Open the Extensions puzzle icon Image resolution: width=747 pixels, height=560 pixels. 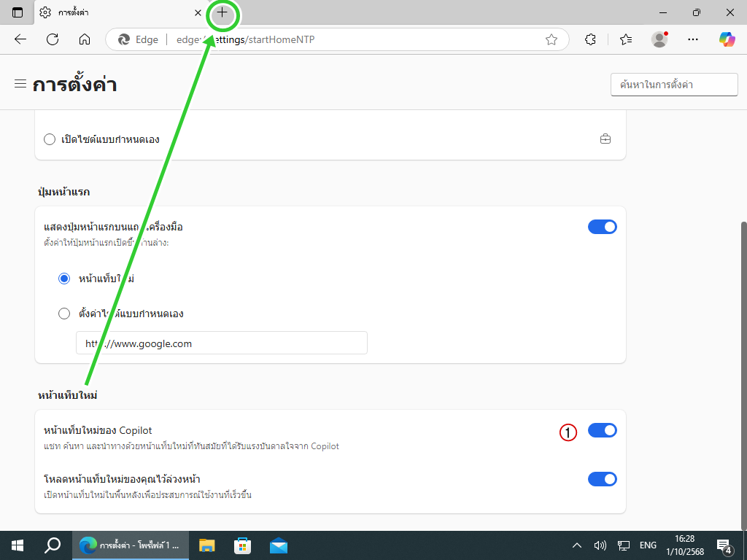pos(591,39)
